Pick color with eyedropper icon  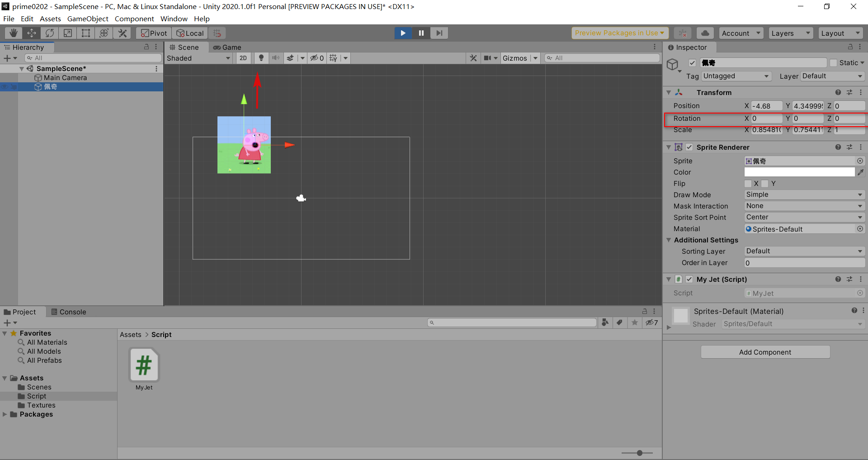pos(861,172)
